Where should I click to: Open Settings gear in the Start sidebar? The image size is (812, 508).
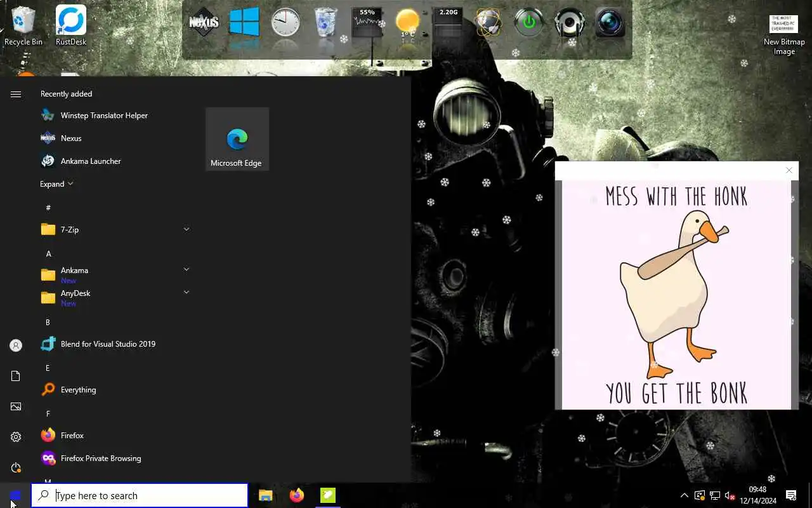(x=16, y=437)
